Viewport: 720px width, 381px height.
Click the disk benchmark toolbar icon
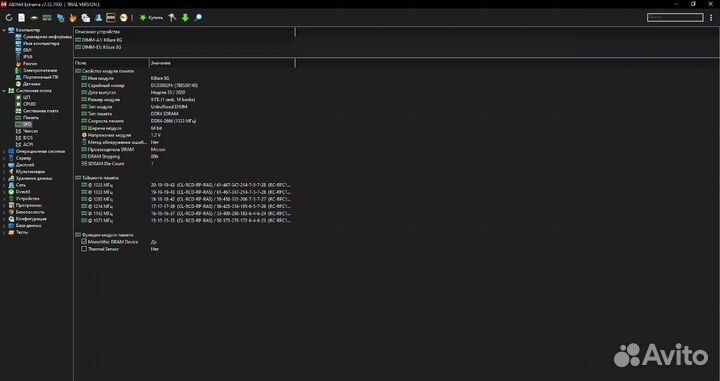coord(34,18)
